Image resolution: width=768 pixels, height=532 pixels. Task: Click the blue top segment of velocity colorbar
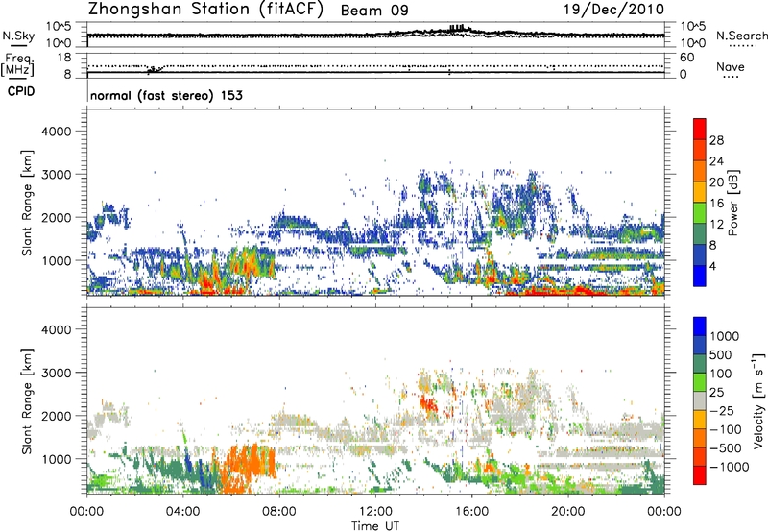pyautogui.click(x=700, y=326)
